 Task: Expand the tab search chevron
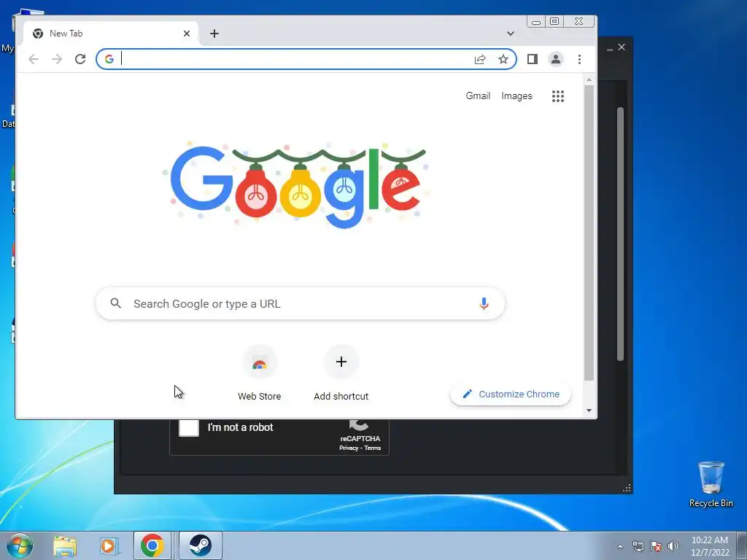[510, 34]
